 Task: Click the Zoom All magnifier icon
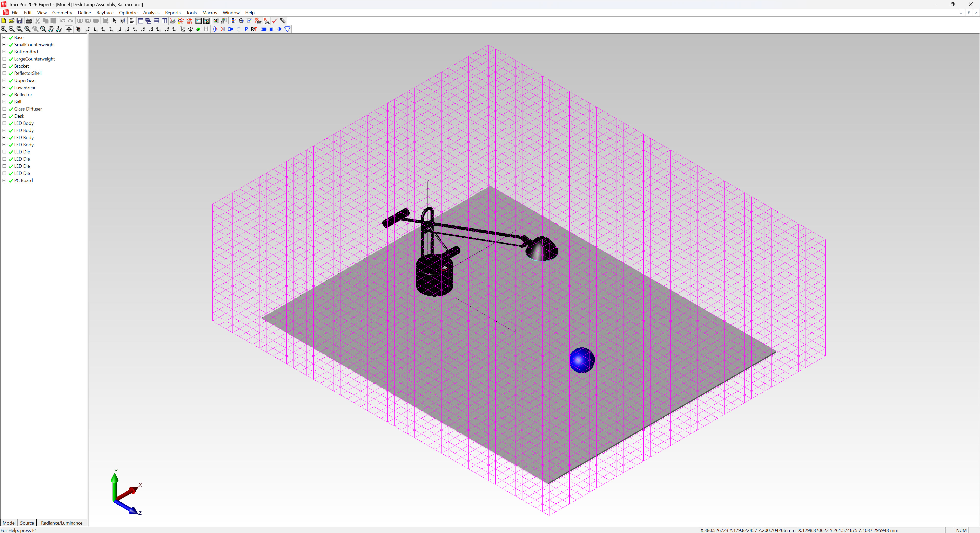click(27, 29)
